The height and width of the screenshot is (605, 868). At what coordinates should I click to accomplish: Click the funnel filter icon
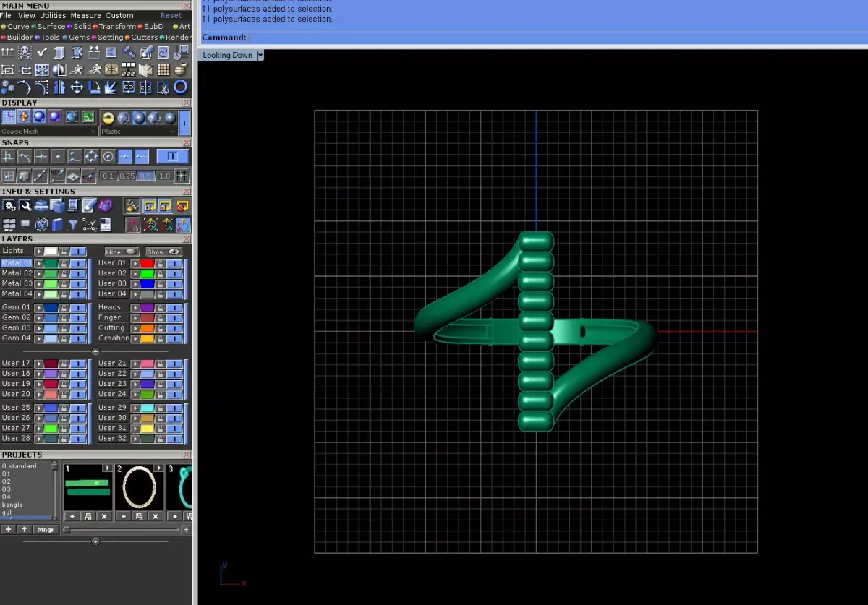tap(73, 225)
